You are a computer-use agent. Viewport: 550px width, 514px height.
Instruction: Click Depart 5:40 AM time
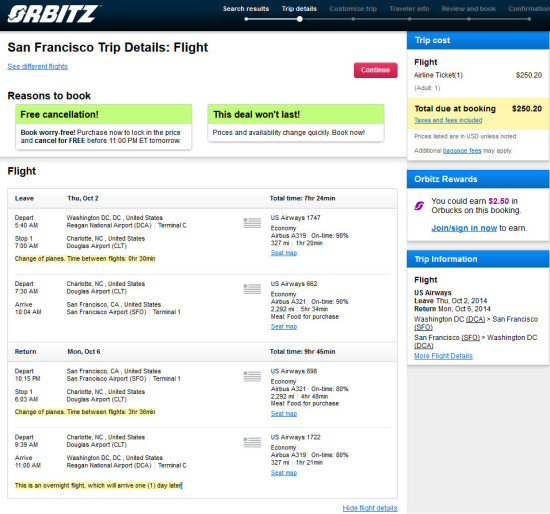(x=26, y=225)
